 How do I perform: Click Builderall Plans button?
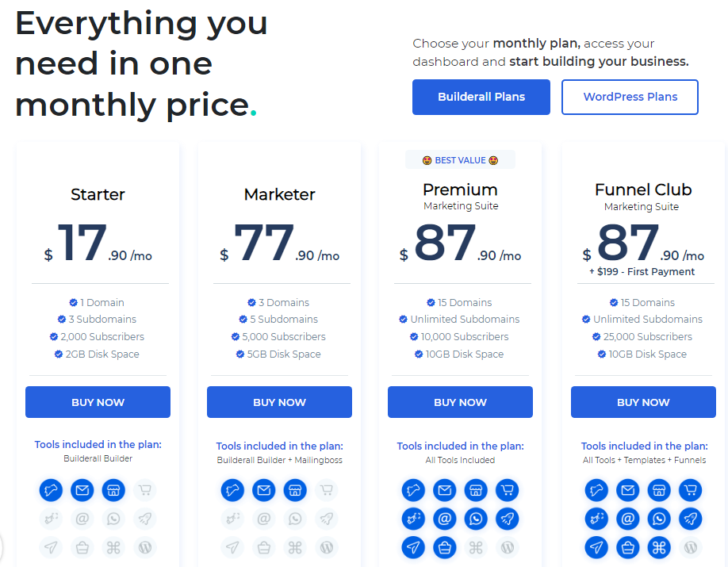pyautogui.click(x=481, y=97)
